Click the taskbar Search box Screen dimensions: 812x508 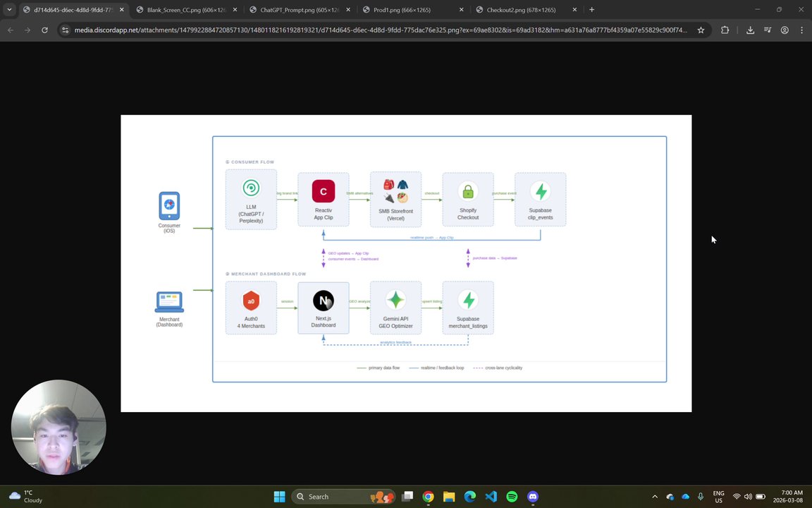point(343,497)
